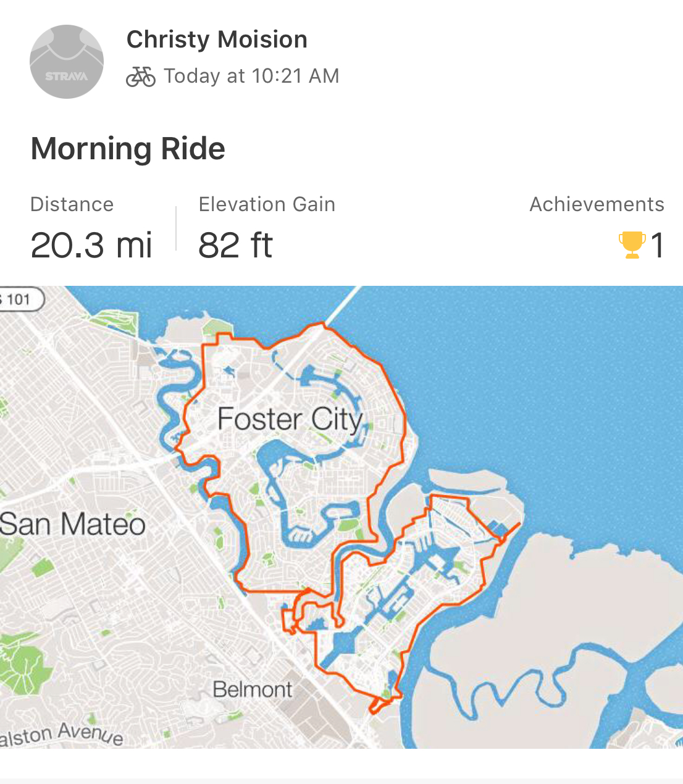Select the Distance label
This screenshot has height=784, width=683.
(72, 204)
